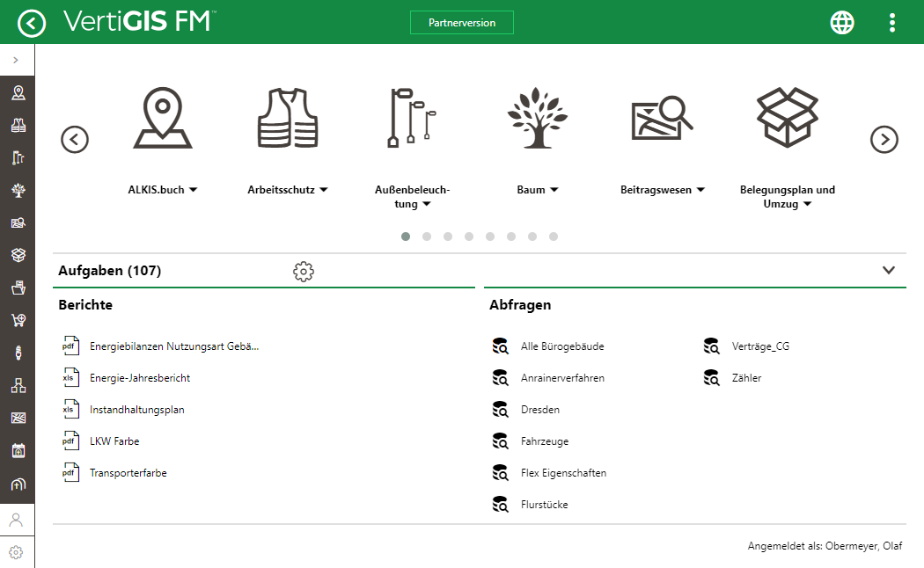The width and height of the screenshot is (924, 568).
Task: Click the user profile icon in sidebar
Action: tap(16, 520)
